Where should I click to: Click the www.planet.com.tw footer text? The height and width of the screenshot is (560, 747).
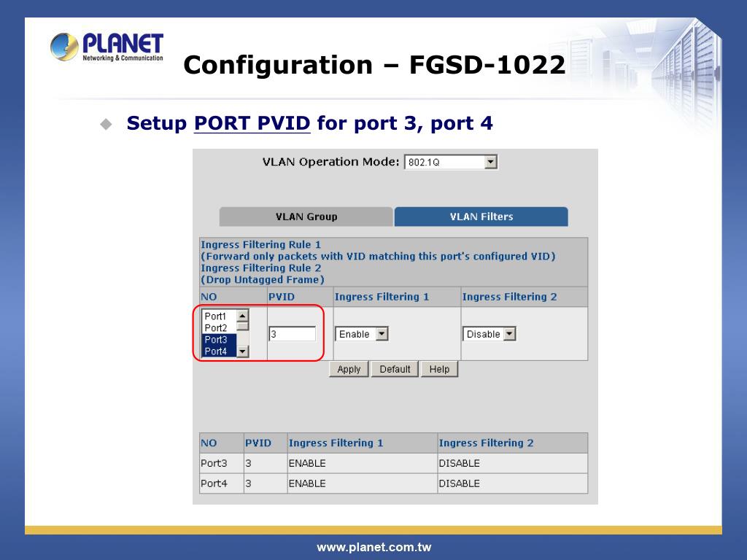point(374,548)
